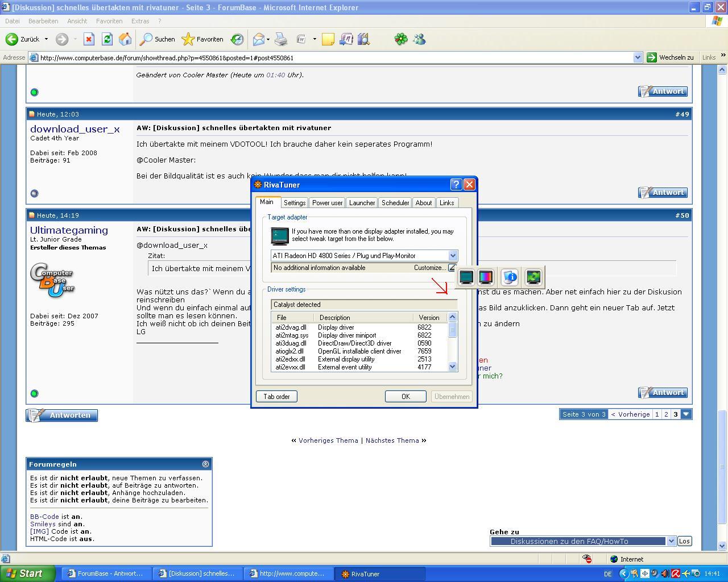
Task: Open browsing history clock icon
Action: (237, 39)
